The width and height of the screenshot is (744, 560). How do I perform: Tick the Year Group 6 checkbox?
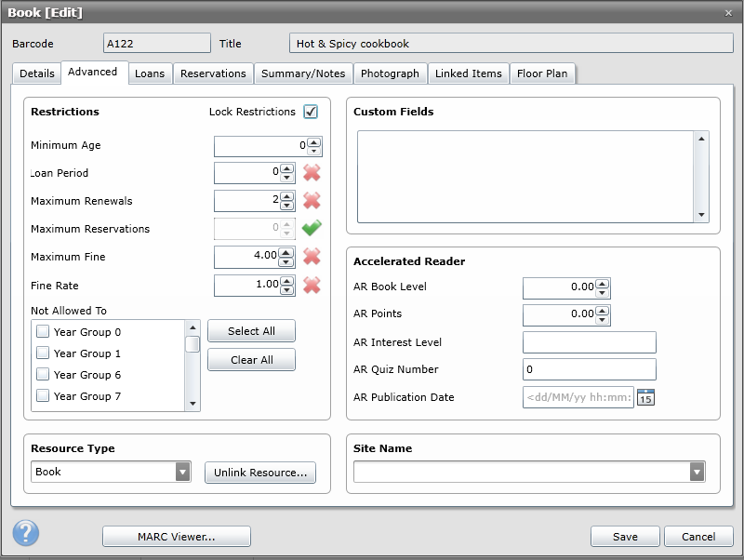tap(43, 374)
